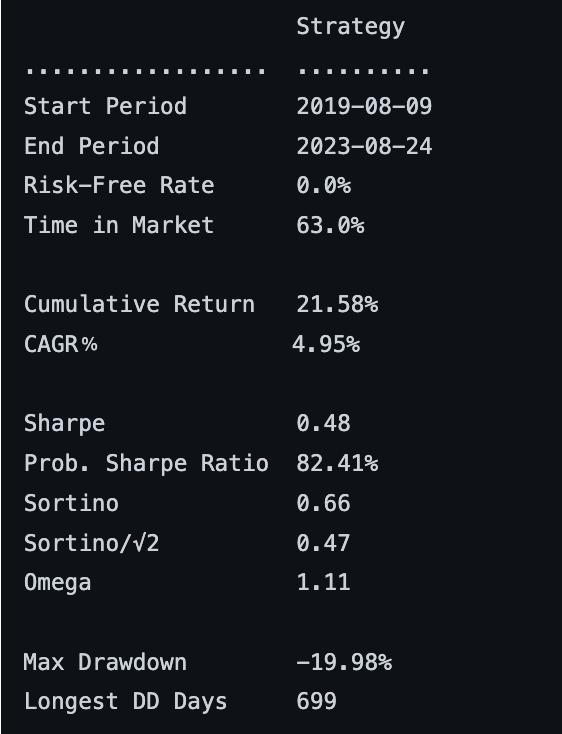Click the CAGR% label
Screen dimensions: 562x734
[60, 344]
